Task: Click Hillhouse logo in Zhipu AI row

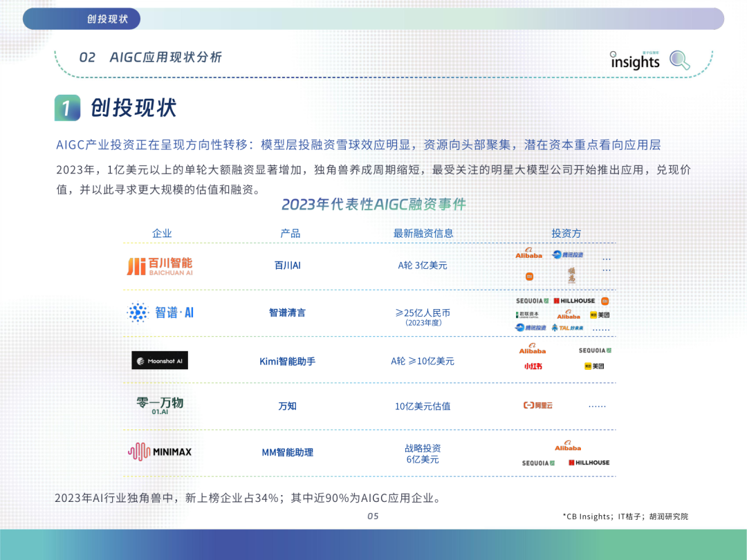Action: pos(574,301)
